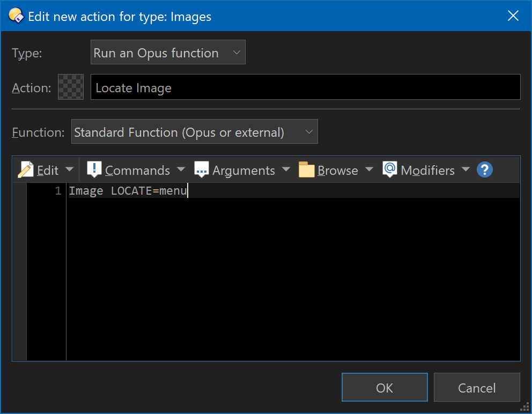
Task: Open the Type combo box 'Run an Opus function'
Action: (168, 52)
